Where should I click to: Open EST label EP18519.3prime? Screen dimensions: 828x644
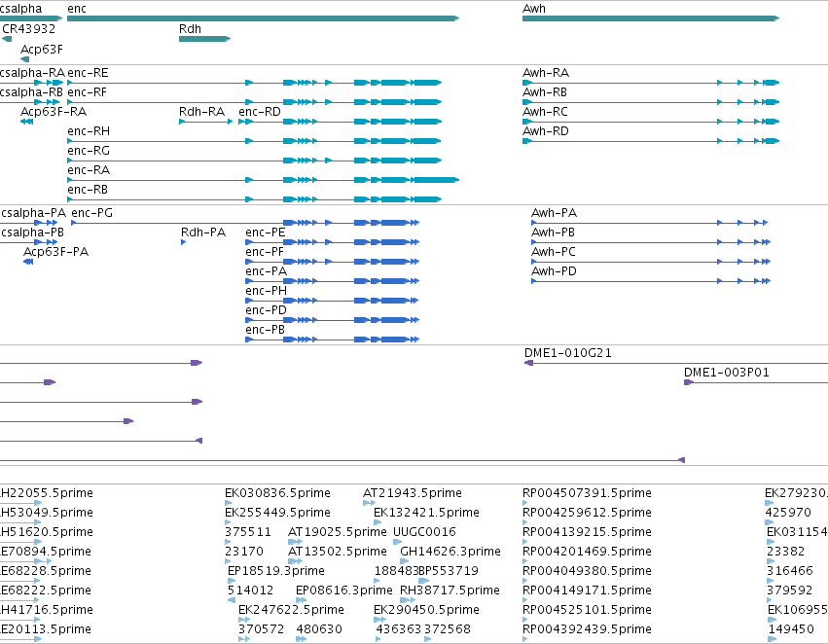(x=276, y=571)
